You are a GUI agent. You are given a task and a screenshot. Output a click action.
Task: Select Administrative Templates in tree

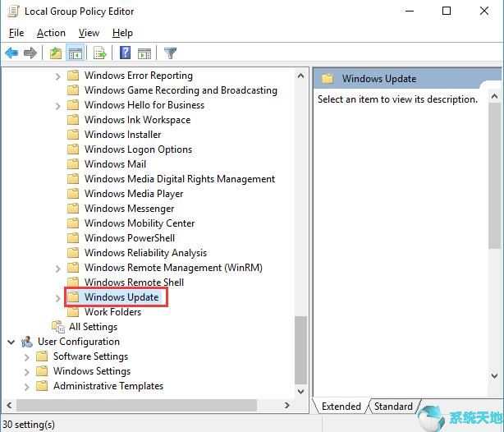pos(108,386)
